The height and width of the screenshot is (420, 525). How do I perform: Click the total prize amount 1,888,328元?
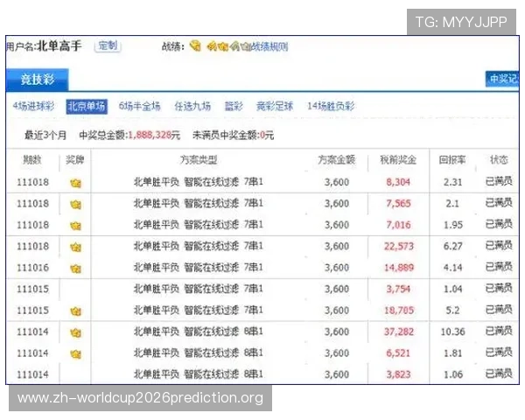pos(154,135)
